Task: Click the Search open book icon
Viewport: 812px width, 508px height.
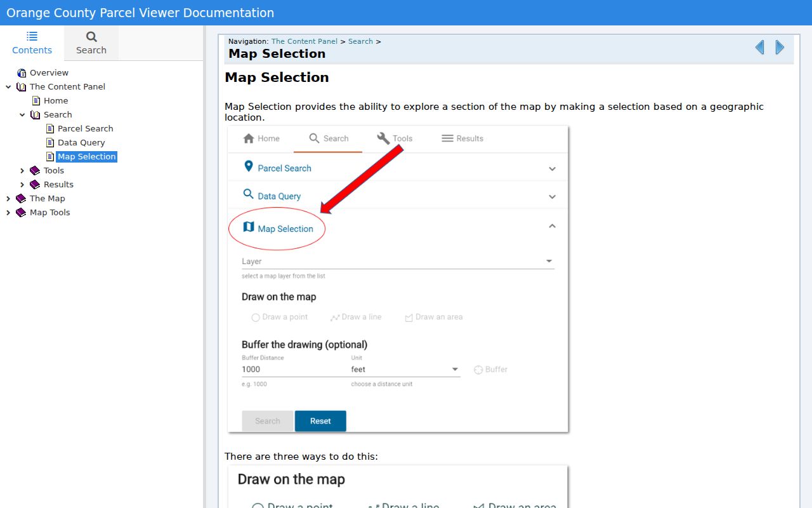Action: coord(36,114)
